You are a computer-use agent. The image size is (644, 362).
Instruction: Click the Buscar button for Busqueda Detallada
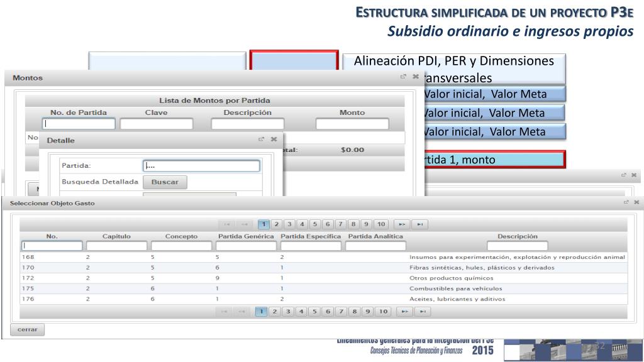coord(165,182)
